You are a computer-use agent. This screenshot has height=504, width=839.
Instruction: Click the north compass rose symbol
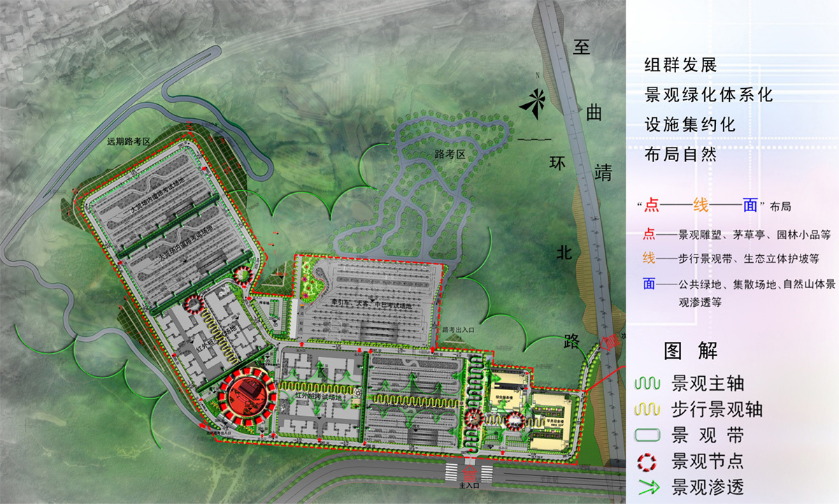[x=533, y=105]
